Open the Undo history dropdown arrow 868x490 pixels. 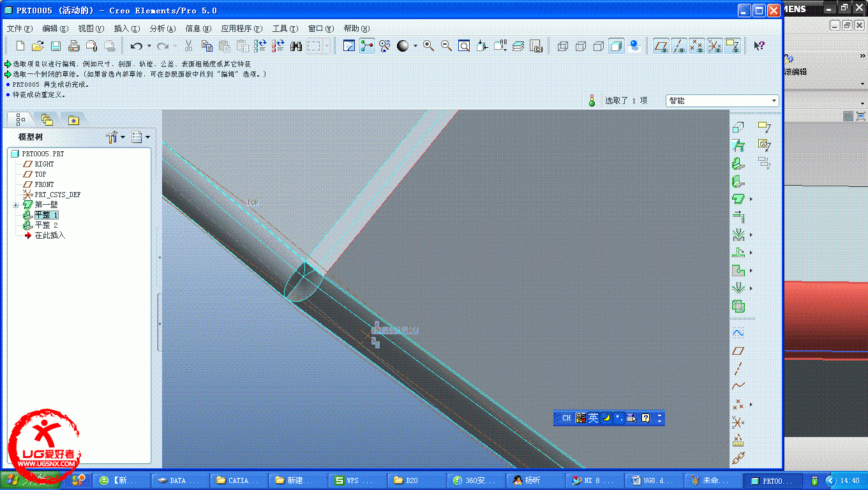(x=149, y=46)
